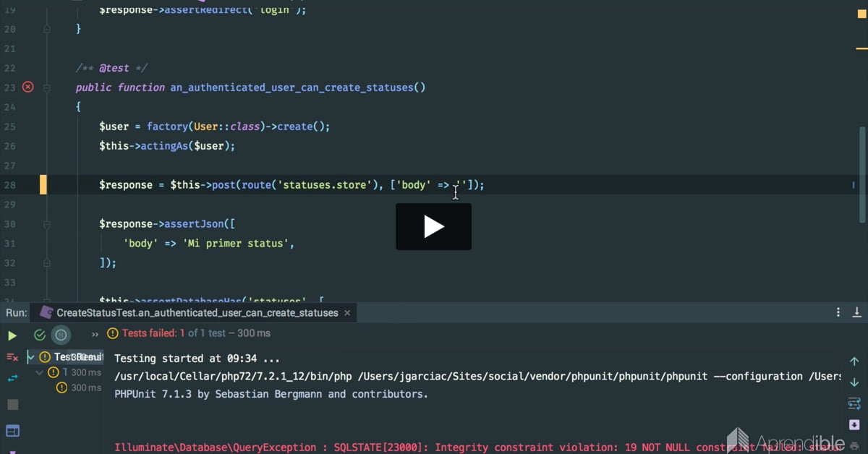Open the restore layout icon in Run panel
Image resolution: width=868 pixels, height=454 pixels.
12,431
